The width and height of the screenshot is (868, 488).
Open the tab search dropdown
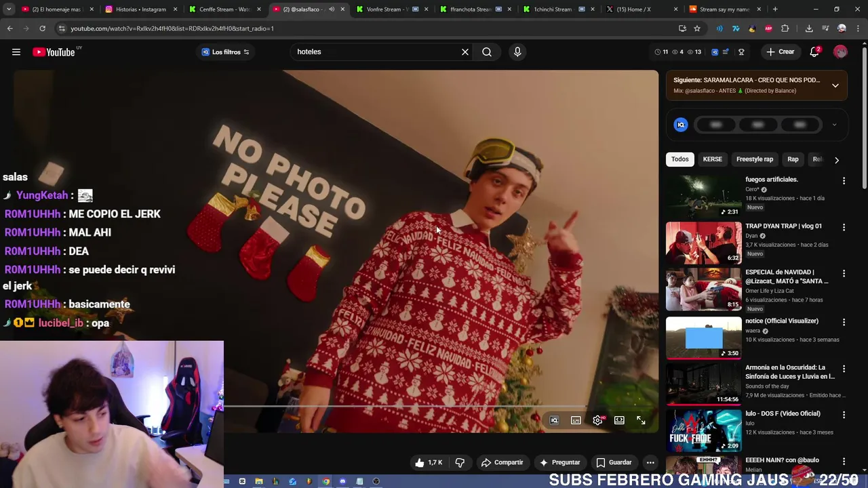click(9, 9)
